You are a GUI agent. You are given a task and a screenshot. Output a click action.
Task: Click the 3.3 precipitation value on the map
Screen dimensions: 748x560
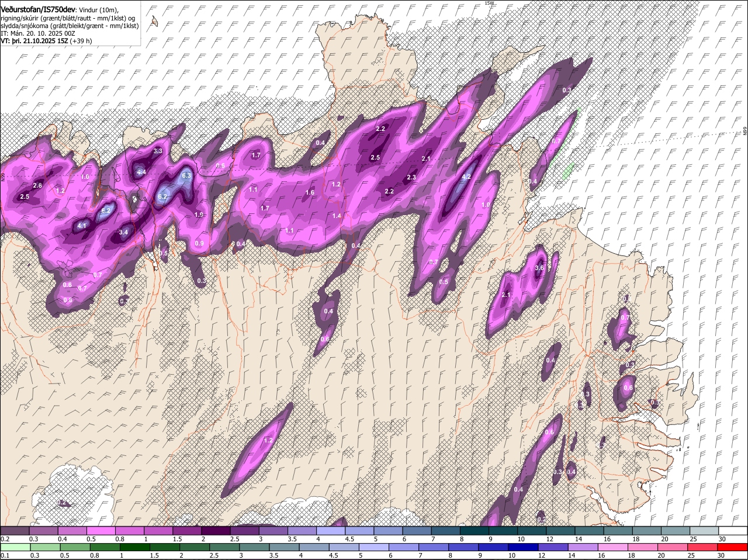tap(158, 151)
